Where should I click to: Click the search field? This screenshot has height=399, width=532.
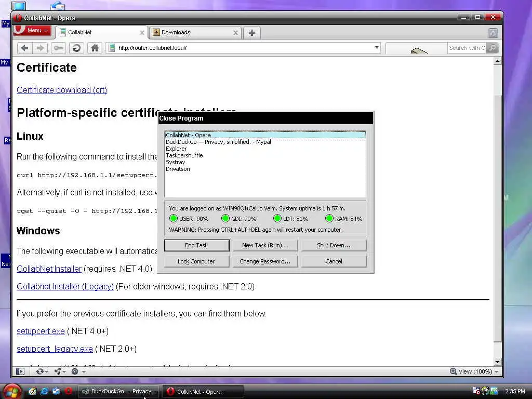click(x=466, y=48)
